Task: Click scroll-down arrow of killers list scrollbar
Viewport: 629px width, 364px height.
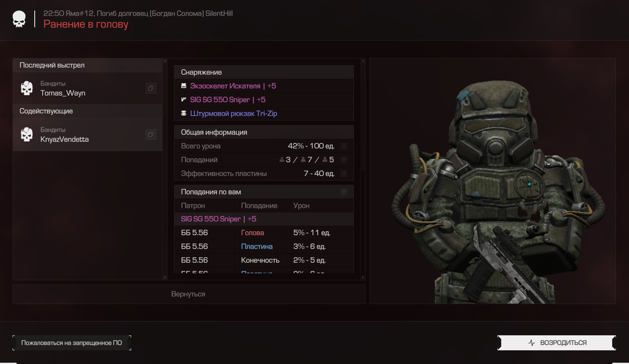Action: tap(165, 277)
